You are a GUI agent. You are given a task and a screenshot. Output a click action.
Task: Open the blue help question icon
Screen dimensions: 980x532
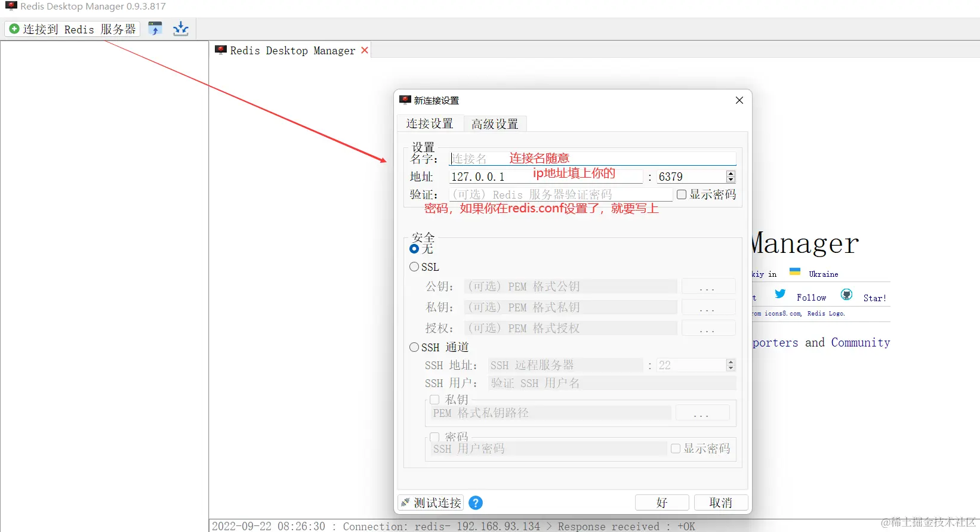(476, 503)
